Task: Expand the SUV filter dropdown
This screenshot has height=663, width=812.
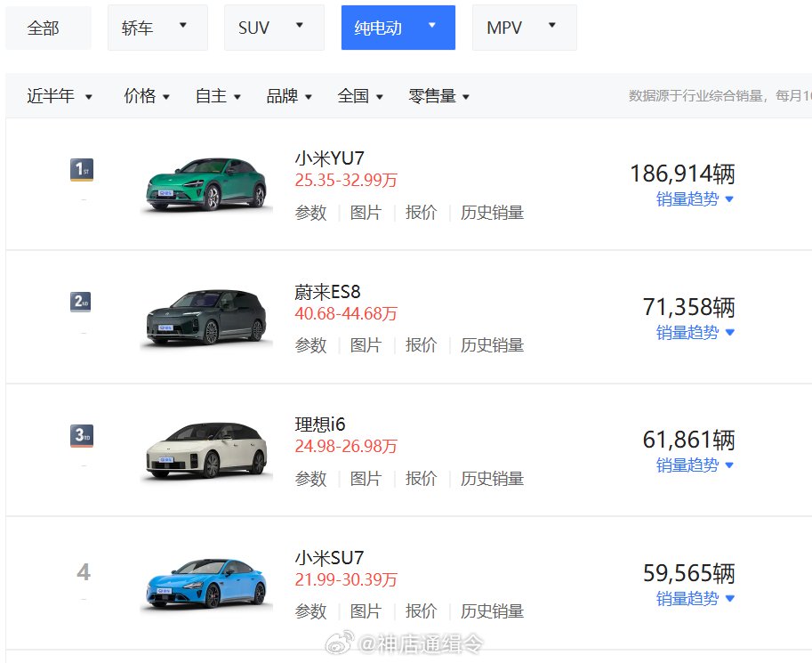Action: (x=273, y=28)
